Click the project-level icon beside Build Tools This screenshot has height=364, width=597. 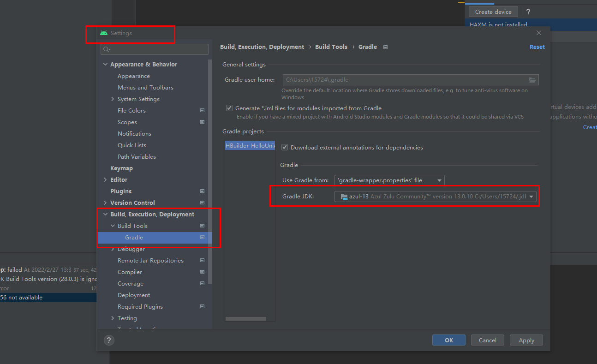click(202, 226)
